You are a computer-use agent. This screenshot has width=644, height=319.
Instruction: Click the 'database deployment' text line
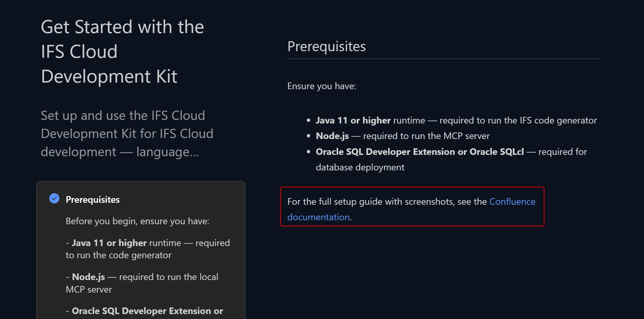pos(360,167)
